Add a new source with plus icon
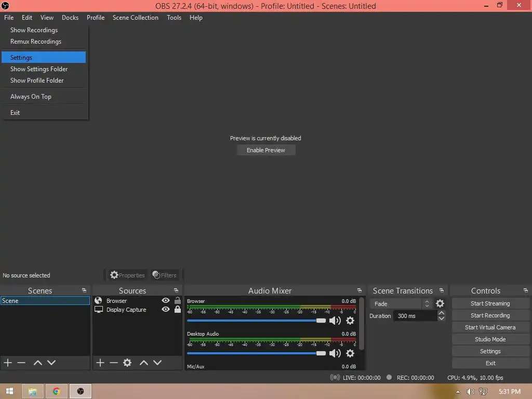The width and height of the screenshot is (532, 399). pyautogui.click(x=100, y=363)
